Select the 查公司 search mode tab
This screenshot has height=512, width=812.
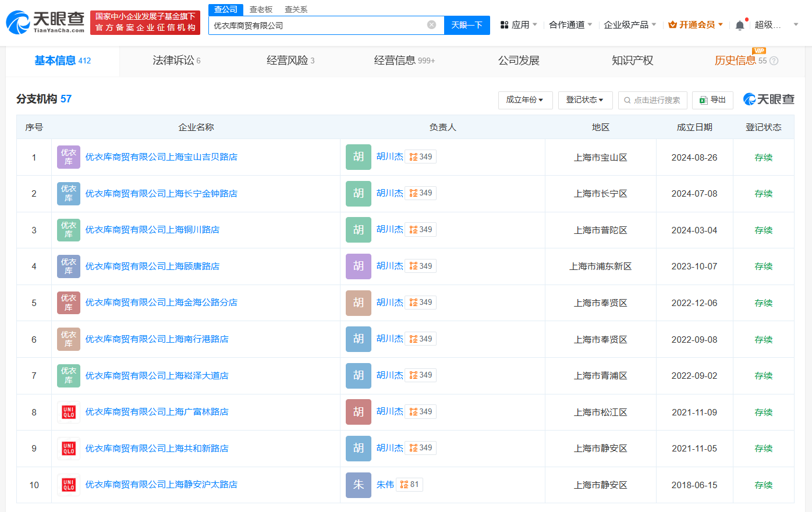tap(226, 9)
